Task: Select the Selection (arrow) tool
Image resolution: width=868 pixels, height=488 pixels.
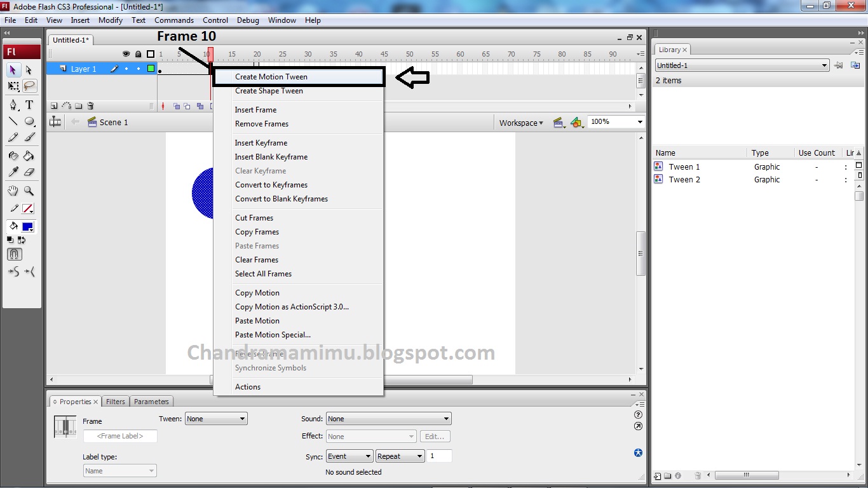Action: pyautogui.click(x=13, y=70)
